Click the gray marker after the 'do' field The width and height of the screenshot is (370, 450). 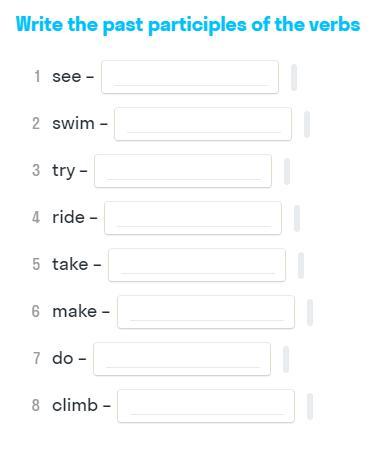point(286,359)
